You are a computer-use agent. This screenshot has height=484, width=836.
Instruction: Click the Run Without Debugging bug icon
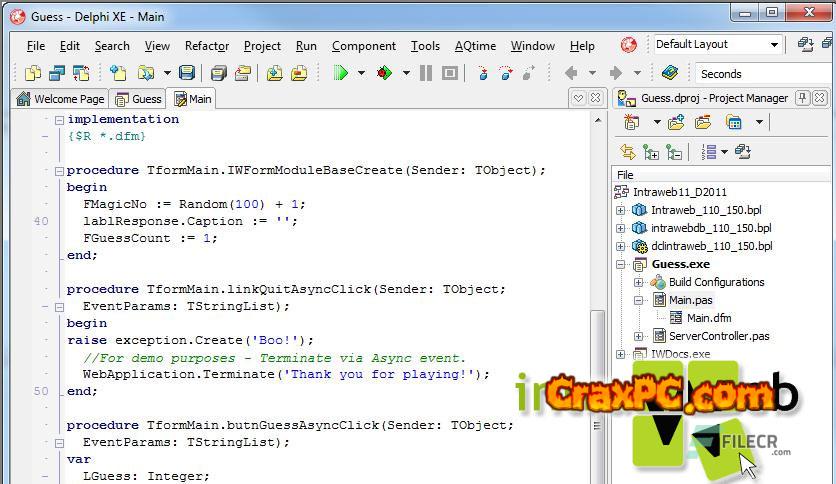[384, 73]
